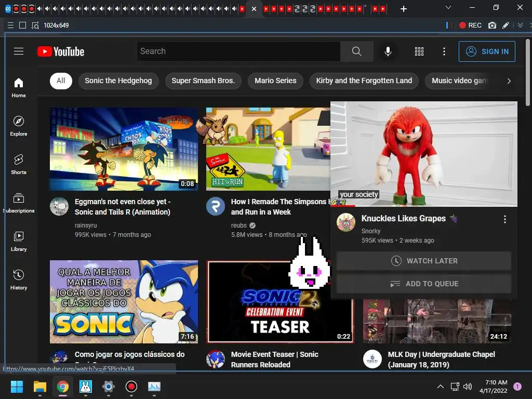The height and width of the screenshot is (399, 532).
Task: Click the clock showing 7:10 AM
Action: pos(494,387)
